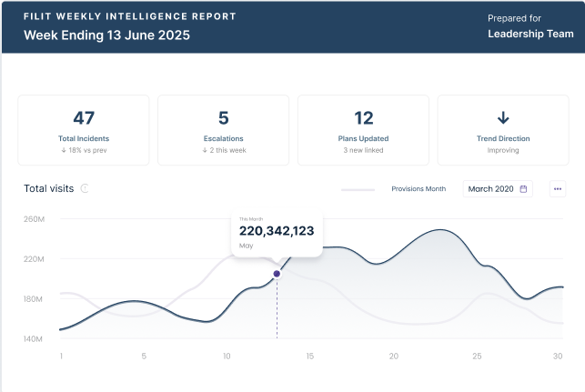The height and width of the screenshot is (392, 585).
Task: Click the '3 new linked' subtext
Action: click(x=363, y=150)
